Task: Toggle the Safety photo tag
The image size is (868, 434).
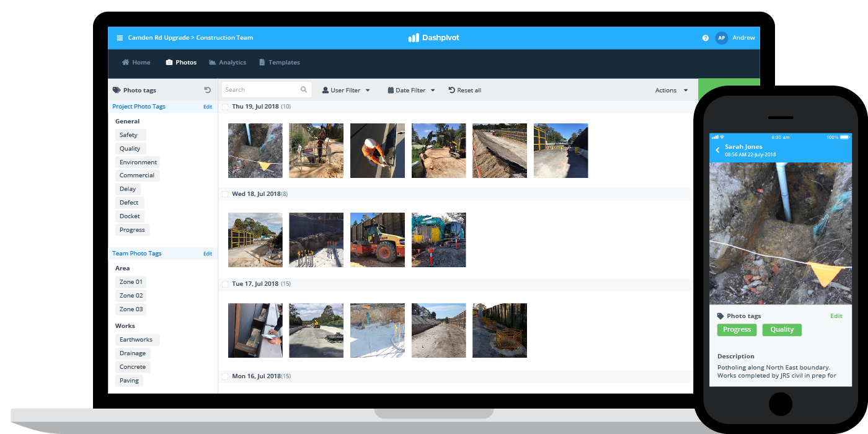Action: 130,135
